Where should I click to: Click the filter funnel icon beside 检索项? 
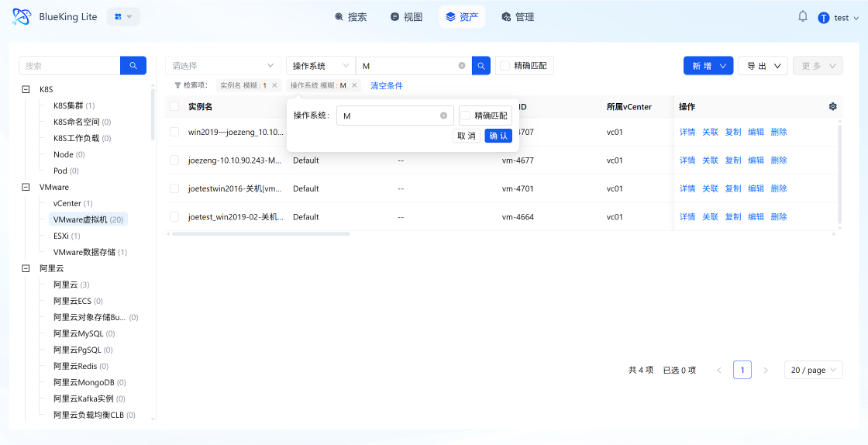click(x=177, y=85)
